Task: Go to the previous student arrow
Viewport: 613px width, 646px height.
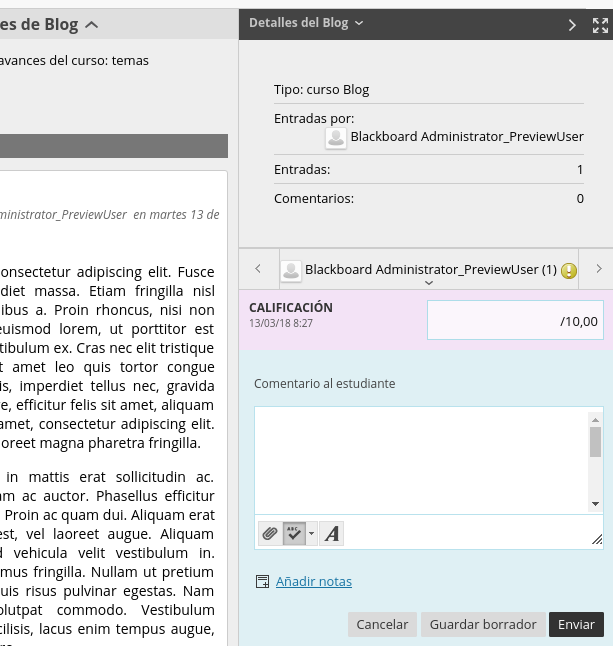Action: pos(258,269)
